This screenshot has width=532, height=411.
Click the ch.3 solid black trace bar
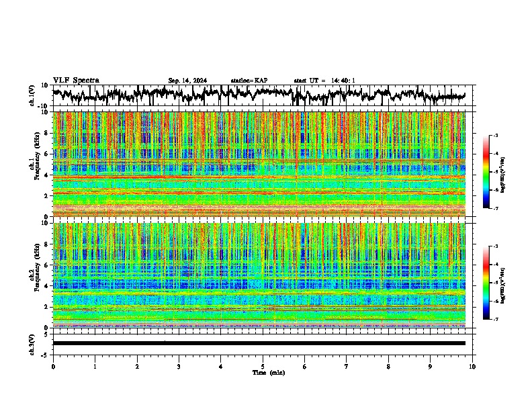(x=259, y=343)
